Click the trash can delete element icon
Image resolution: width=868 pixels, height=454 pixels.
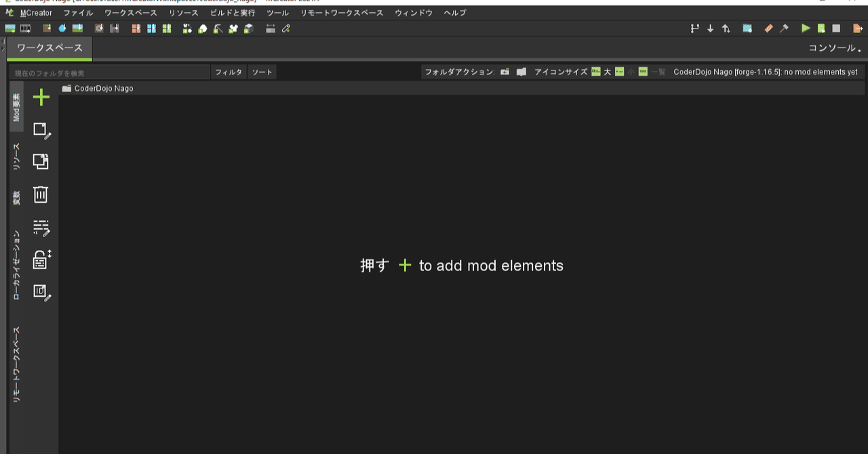(41, 194)
